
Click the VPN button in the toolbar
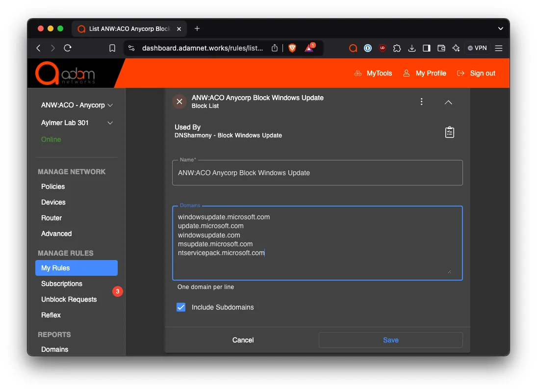(x=477, y=48)
